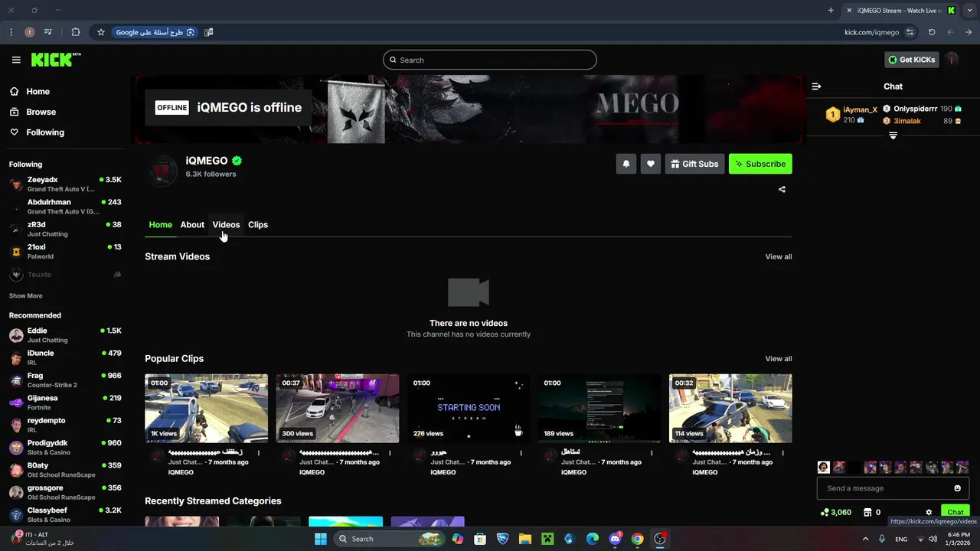Click the notification bell for iQMEGO

point(626,164)
